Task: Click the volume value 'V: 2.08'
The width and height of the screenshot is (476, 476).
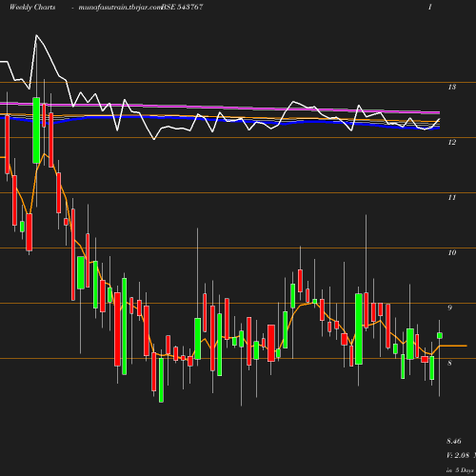Action: pyautogui.click(x=458, y=455)
